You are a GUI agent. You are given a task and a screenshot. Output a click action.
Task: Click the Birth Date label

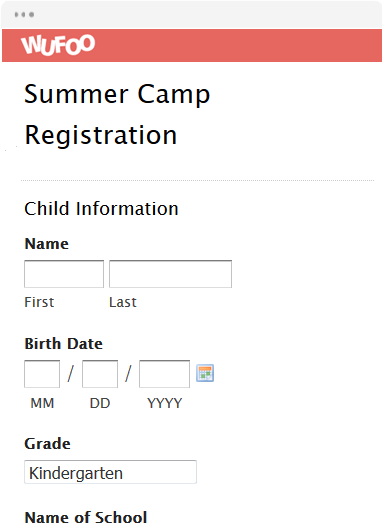tap(63, 343)
